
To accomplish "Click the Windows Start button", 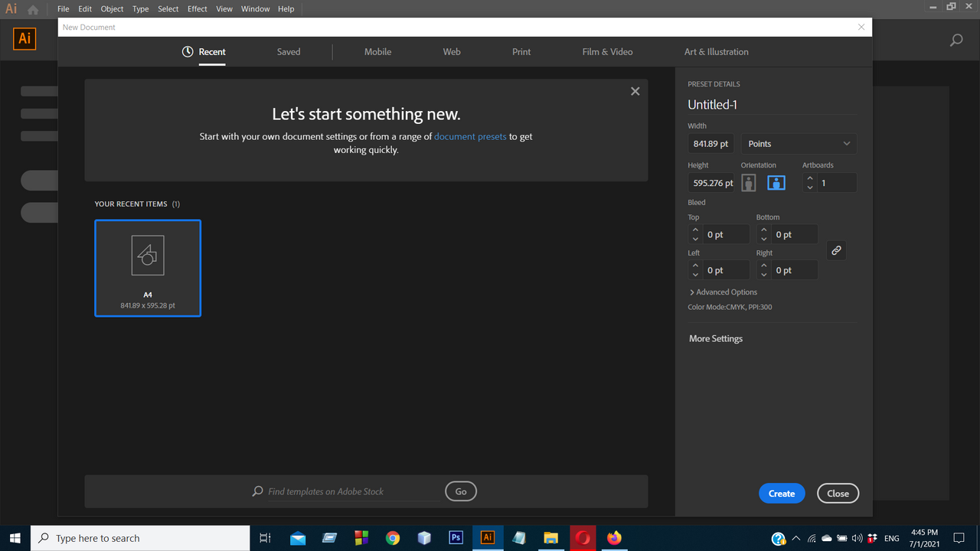I will pyautogui.click(x=15, y=538).
